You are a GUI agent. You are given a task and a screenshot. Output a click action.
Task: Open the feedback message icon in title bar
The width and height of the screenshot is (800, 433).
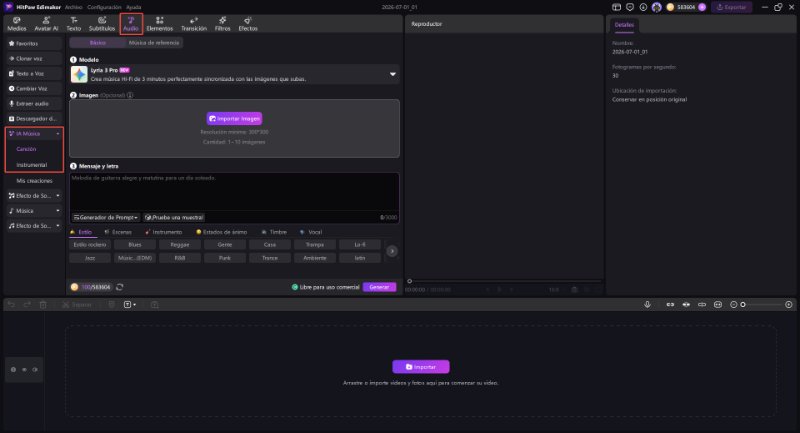coord(630,7)
